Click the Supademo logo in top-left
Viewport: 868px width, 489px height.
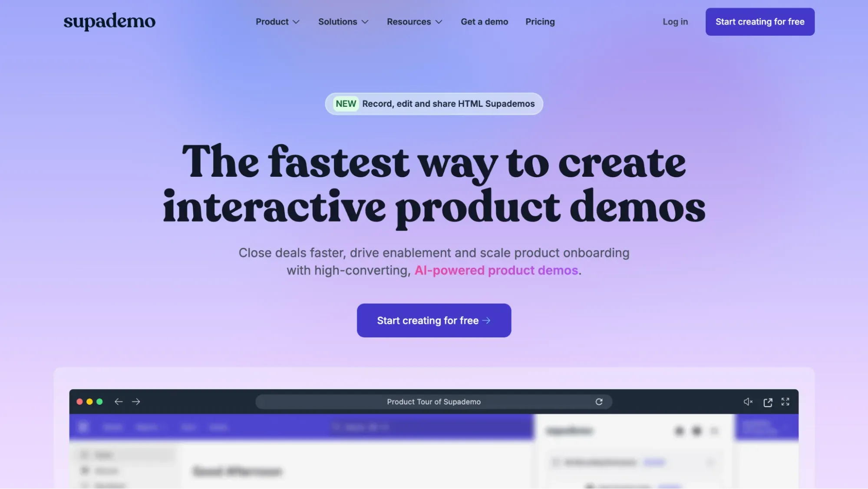(110, 21)
